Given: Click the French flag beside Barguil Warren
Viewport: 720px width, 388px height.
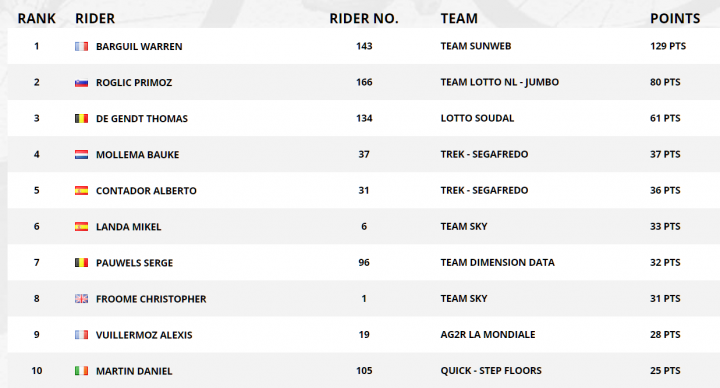Looking at the screenshot, I should [81, 46].
